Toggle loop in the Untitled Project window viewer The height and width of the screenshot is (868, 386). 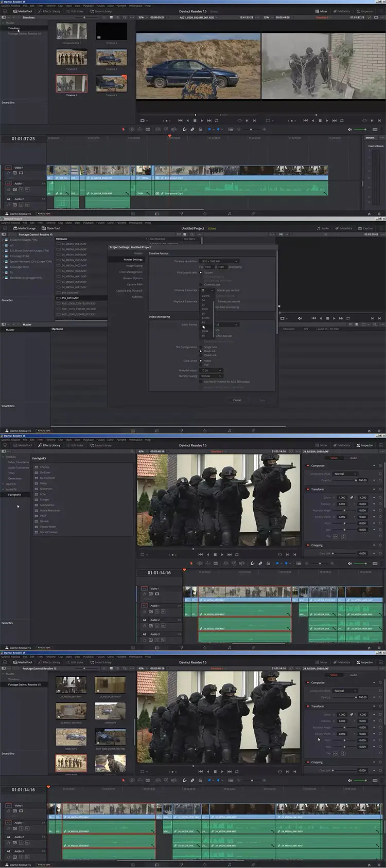[x=348, y=318]
